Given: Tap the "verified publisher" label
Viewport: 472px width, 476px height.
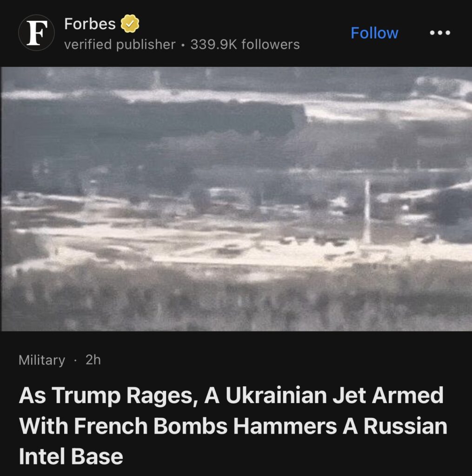Looking at the screenshot, I should (x=120, y=45).
